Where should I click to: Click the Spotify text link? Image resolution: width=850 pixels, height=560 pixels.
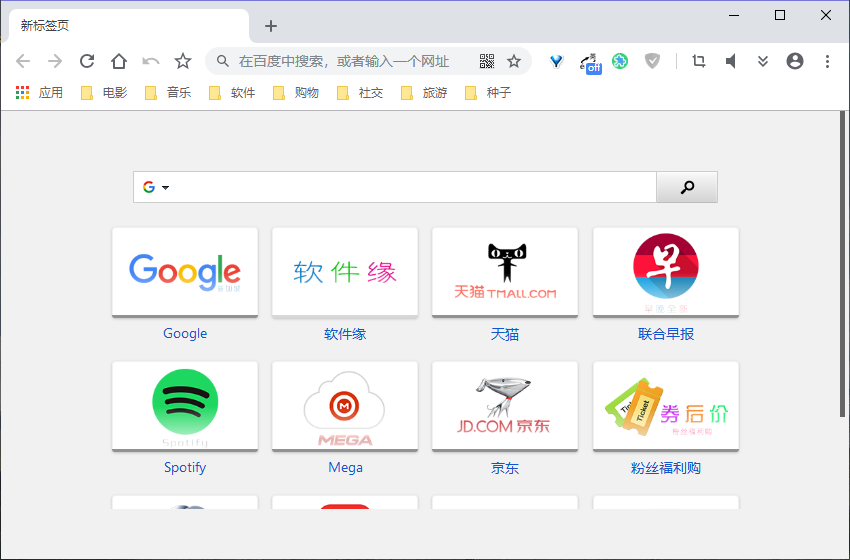[x=185, y=467]
